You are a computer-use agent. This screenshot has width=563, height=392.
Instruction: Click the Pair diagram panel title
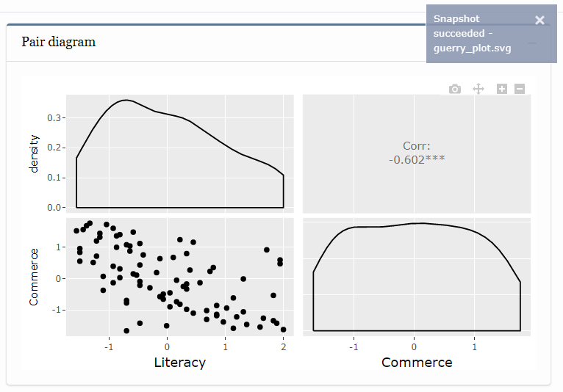coord(59,42)
